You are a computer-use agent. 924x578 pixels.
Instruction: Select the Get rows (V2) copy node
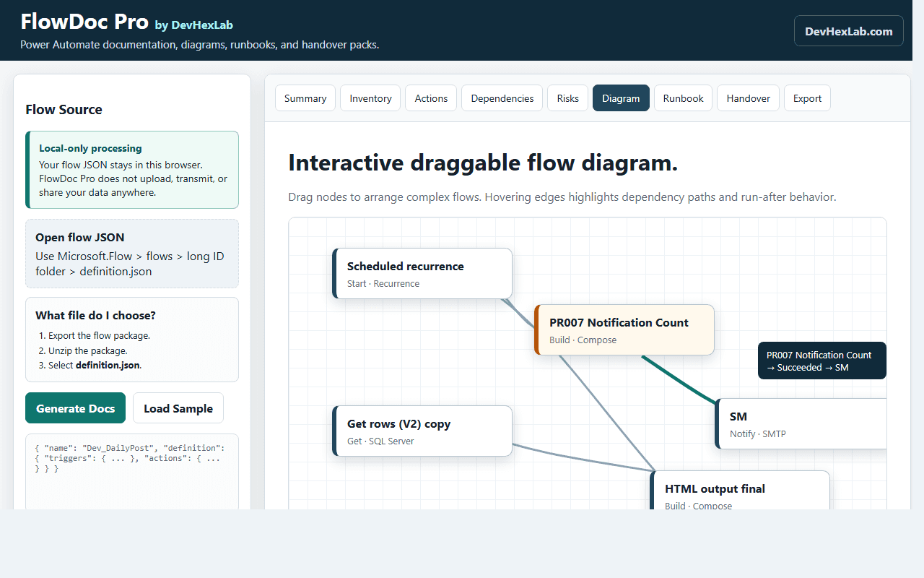click(422, 431)
